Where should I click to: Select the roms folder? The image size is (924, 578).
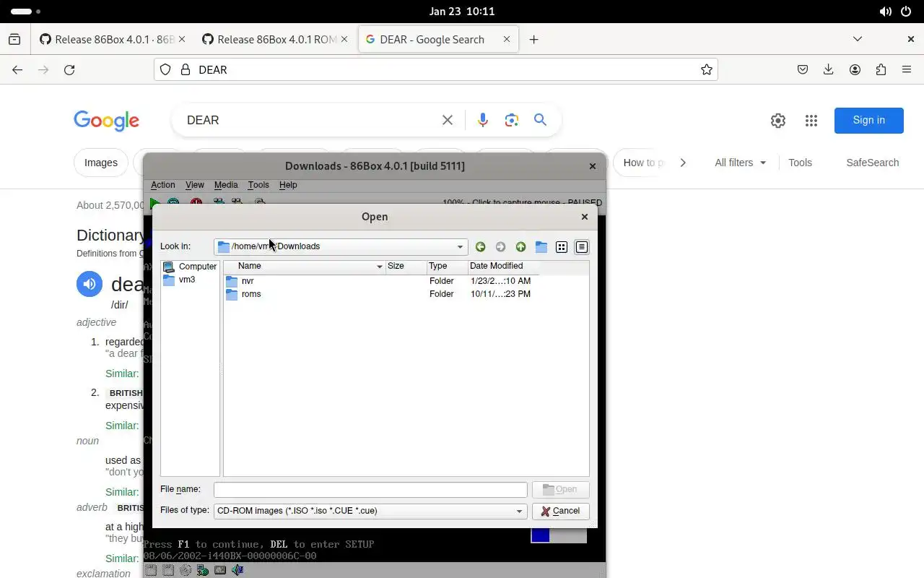251,294
